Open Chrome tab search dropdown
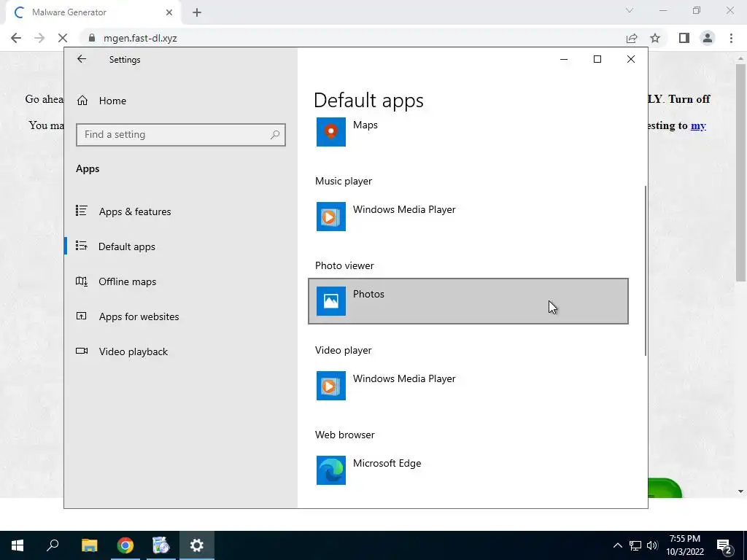747x560 pixels. tap(630, 10)
